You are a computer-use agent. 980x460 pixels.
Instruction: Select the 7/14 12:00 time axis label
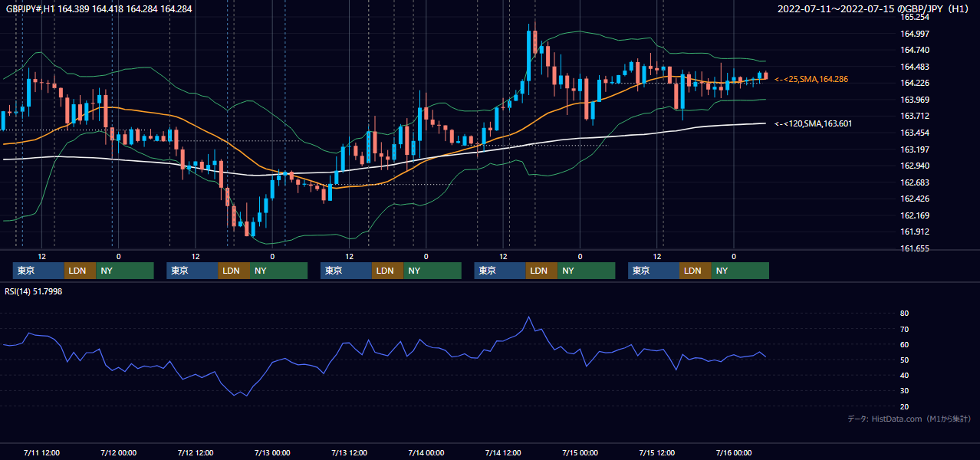pos(504,452)
